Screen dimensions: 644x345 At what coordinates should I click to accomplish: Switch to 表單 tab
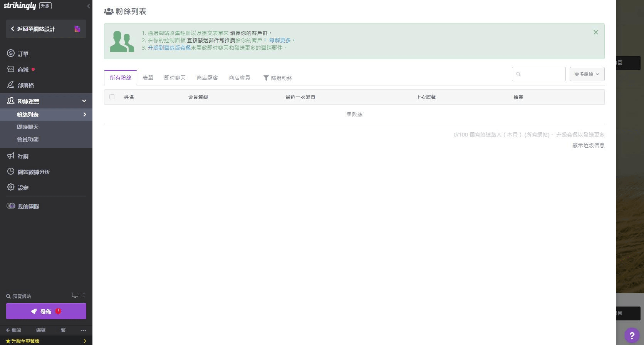(x=148, y=78)
